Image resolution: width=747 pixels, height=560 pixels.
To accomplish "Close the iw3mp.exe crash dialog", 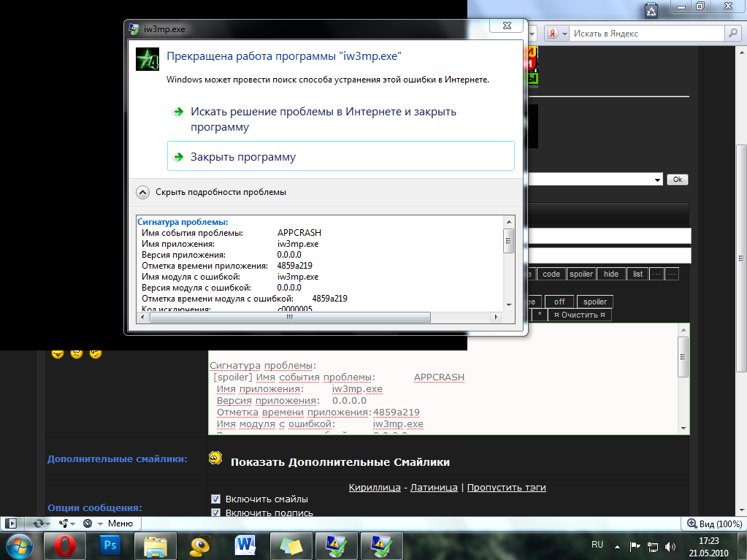I will click(x=507, y=26).
